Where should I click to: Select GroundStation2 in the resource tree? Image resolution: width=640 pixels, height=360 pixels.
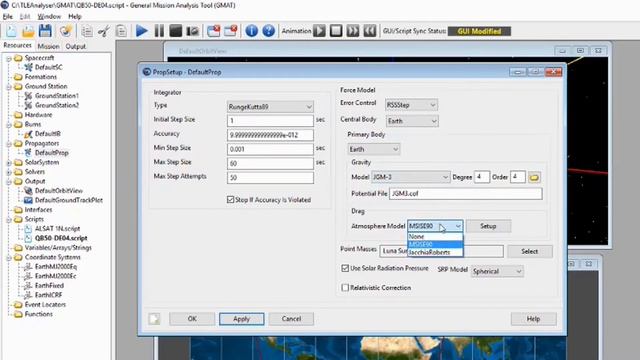coord(56,105)
